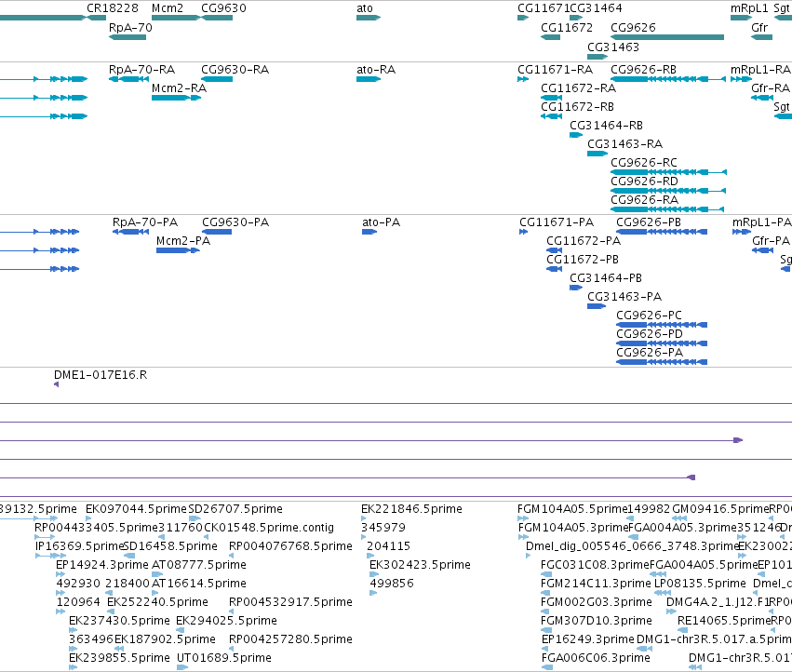The image size is (792, 672).
Task: Click the CG11672-RB transcript label
Action: click(x=577, y=107)
